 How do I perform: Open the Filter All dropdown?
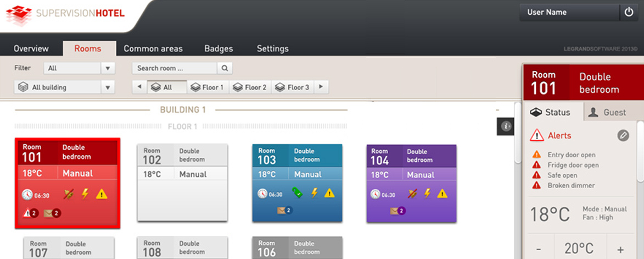point(79,68)
